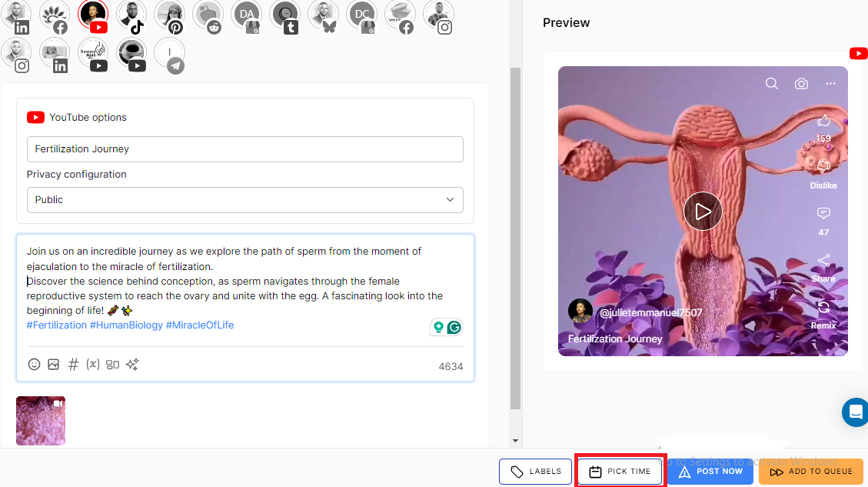Click the PICK TIME button

click(x=620, y=471)
